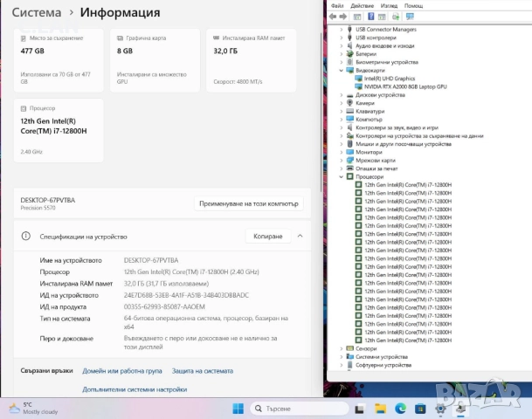
Task: Select Контролери за звук, видео и игри
Action: coord(397,127)
